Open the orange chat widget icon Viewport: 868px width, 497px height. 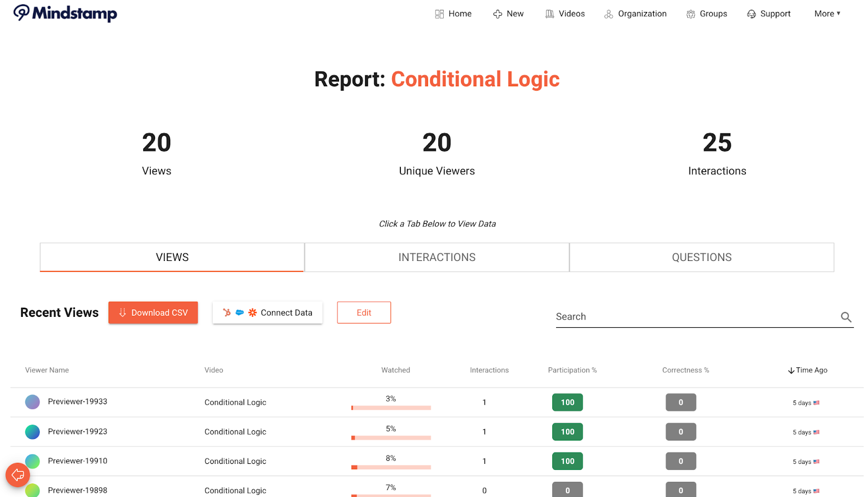(17, 475)
